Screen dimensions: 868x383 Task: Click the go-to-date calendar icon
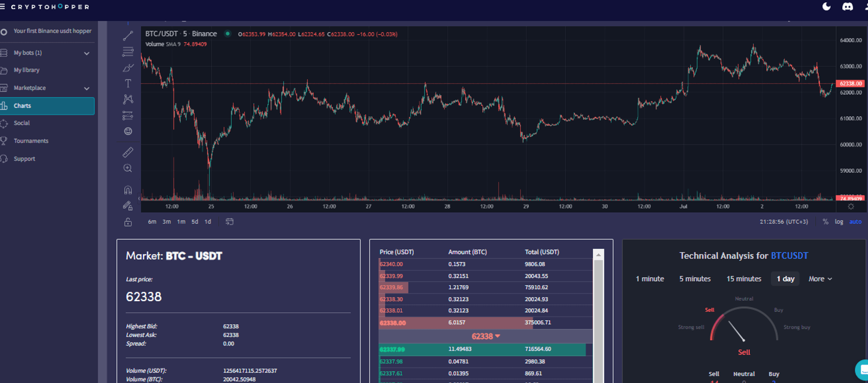click(x=230, y=222)
